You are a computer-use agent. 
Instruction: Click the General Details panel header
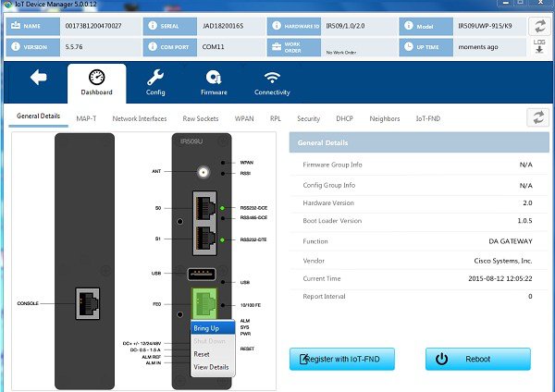(419, 142)
